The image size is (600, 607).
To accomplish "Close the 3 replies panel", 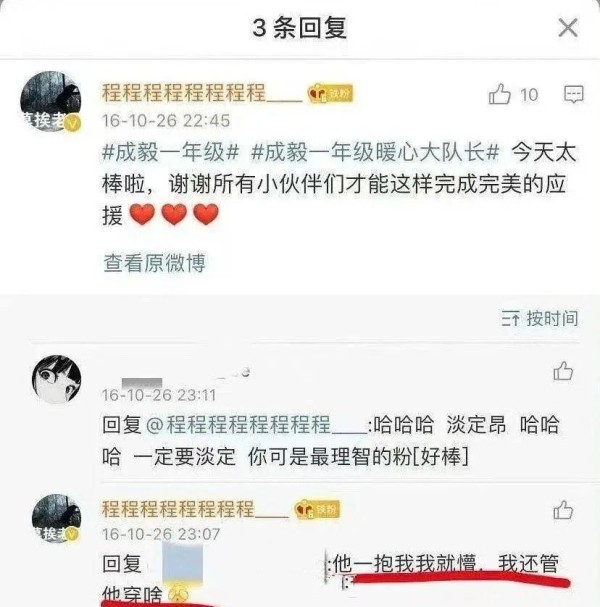I will coord(567,28).
